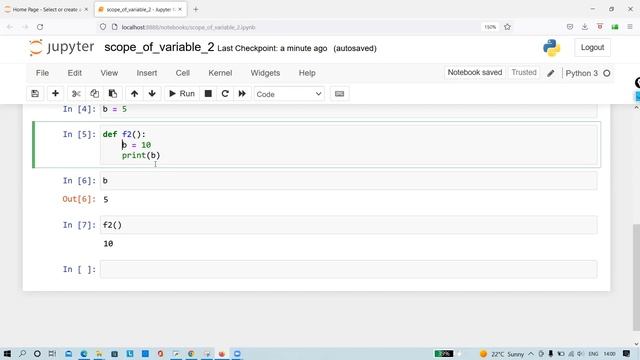The height and width of the screenshot is (360, 640).
Task: Insert a cell below with plus icon
Action: 55,94
